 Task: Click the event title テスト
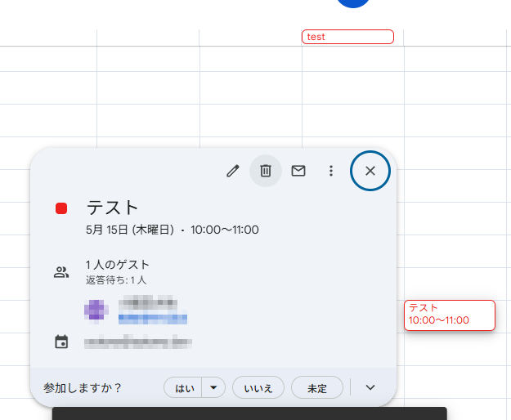[113, 208]
